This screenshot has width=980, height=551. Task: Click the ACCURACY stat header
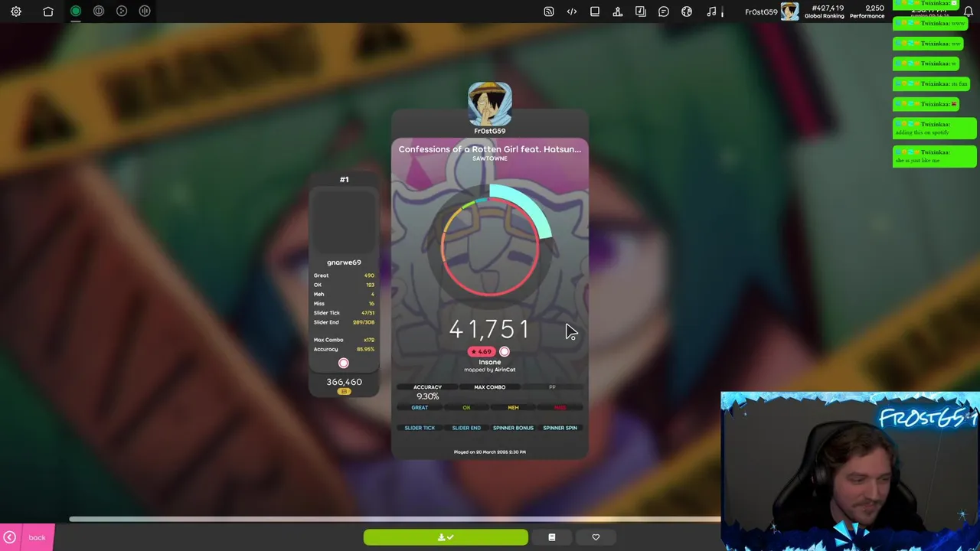tap(427, 387)
